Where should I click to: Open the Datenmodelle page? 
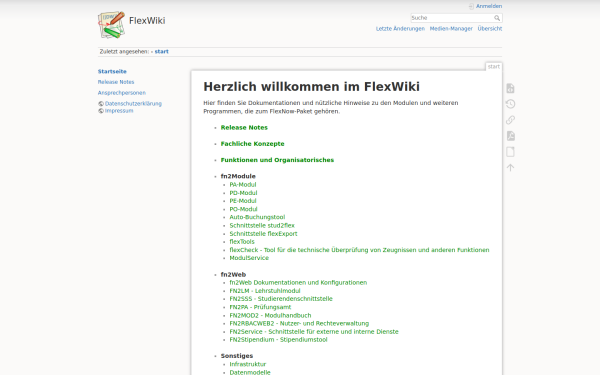click(250, 372)
